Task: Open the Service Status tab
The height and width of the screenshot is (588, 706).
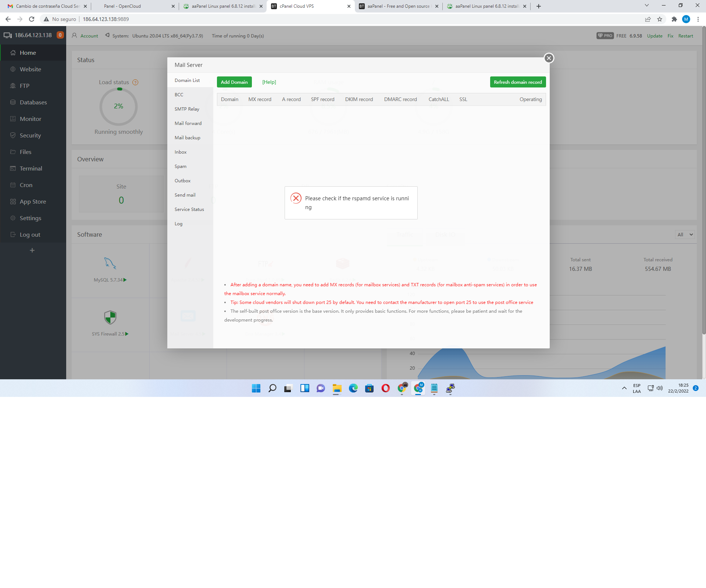Action: click(189, 209)
